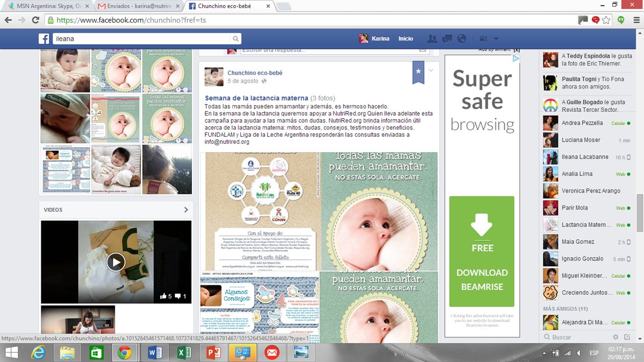The image size is (644, 362).
Task: Open chat with Andrea Pezzella
Action: (x=587, y=123)
